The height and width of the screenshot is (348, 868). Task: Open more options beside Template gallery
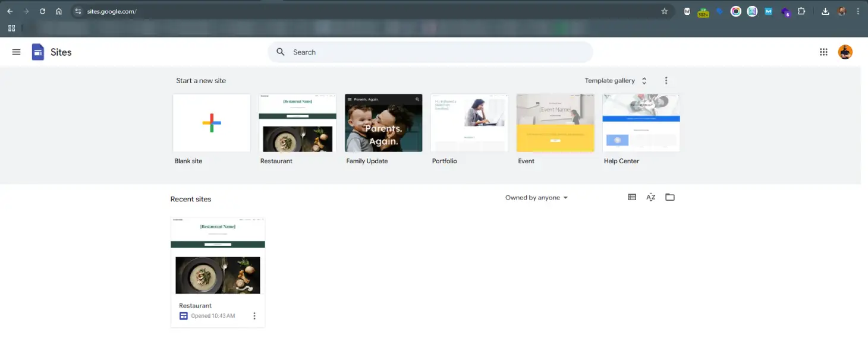(666, 81)
